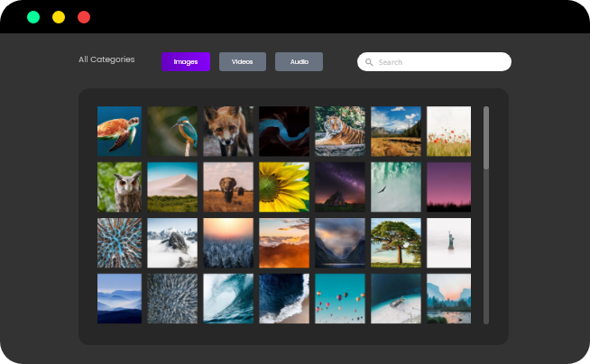Open the Milky Way night sky photo
Viewport: 590px width, 364px height.
340,187
